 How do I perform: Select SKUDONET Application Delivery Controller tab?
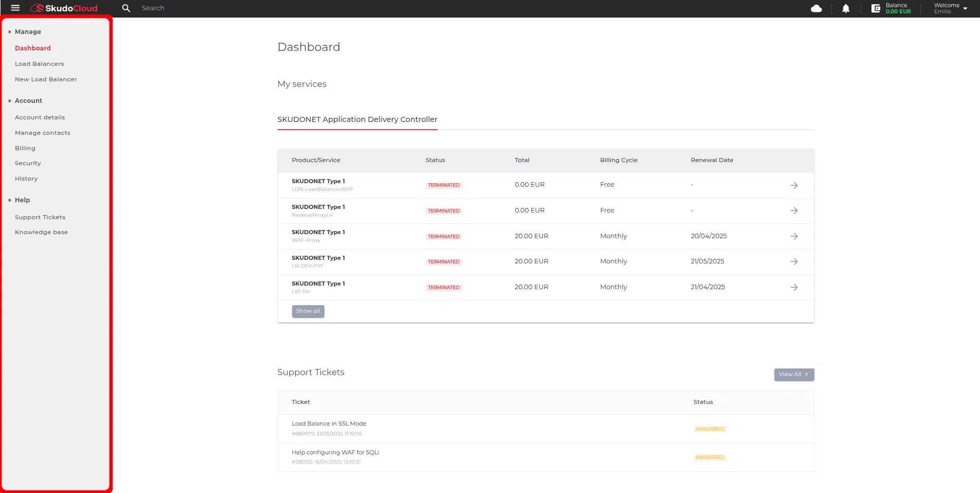(357, 119)
